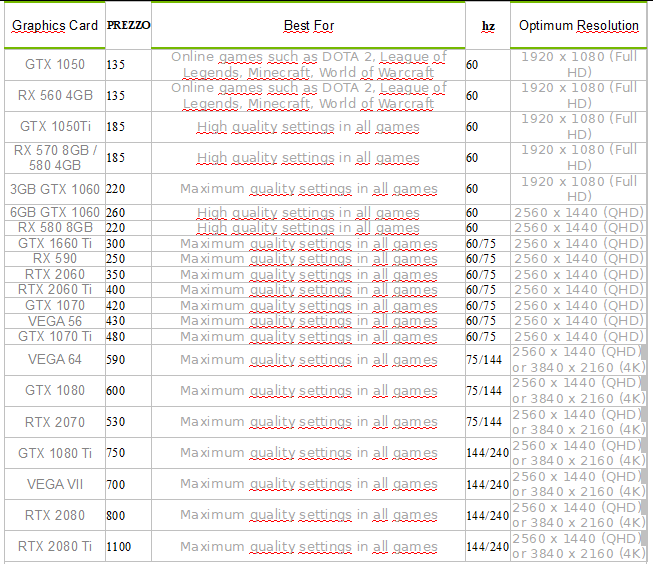Select the VEGA 56 cell
Image resolution: width=653 pixels, height=564 pixels.
pos(55,321)
